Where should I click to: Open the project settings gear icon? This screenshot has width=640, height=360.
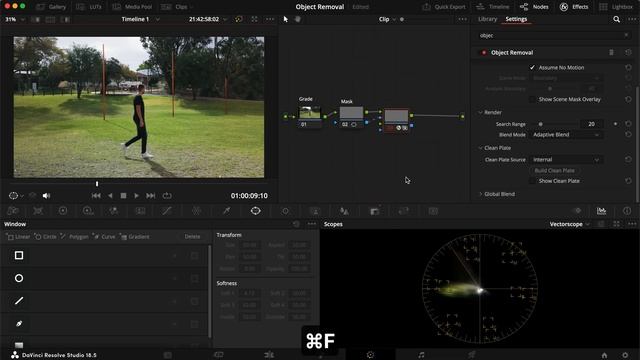[625, 355]
